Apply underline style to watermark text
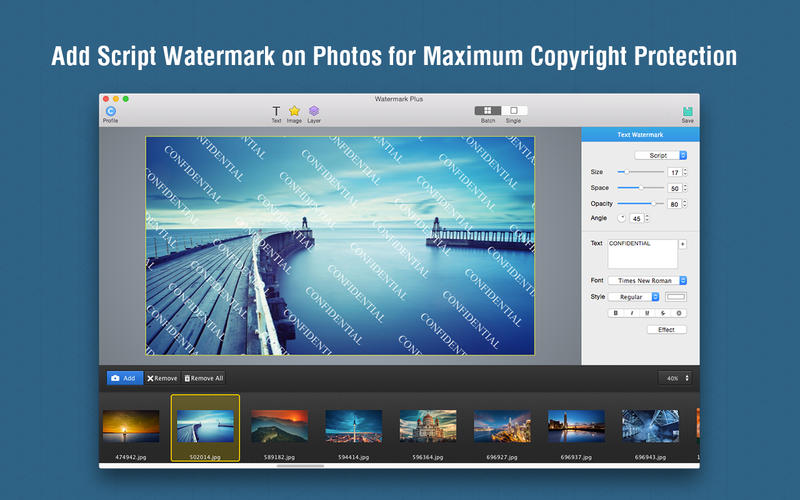 647,313
